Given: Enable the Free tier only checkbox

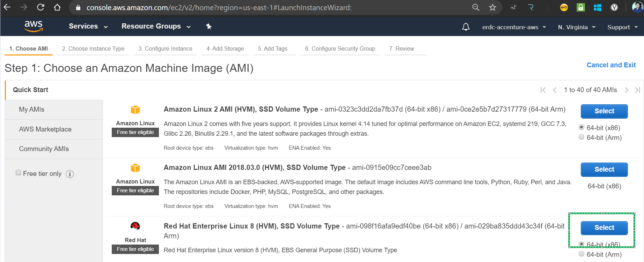Looking at the screenshot, I should pos(19,173).
